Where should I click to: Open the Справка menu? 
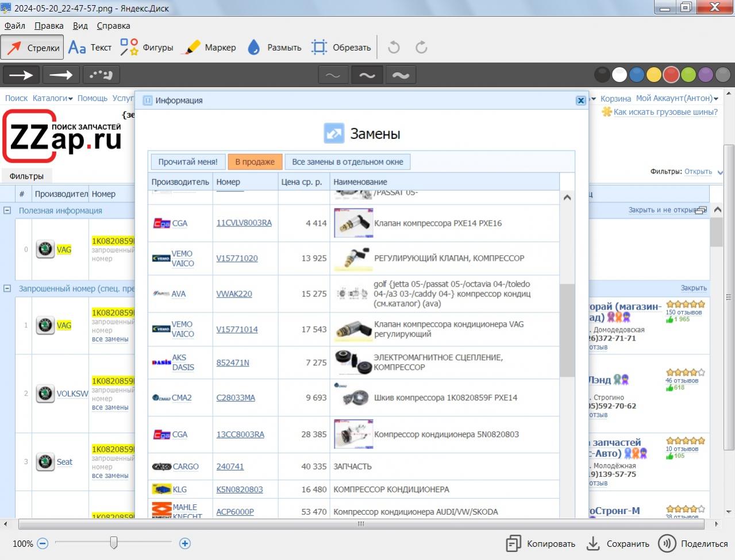pyautogui.click(x=113, y=26)
